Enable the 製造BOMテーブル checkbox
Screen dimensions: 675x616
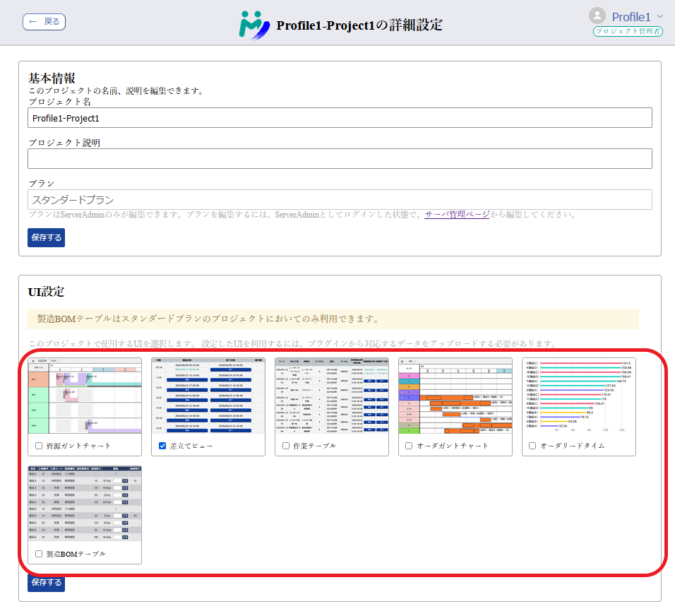(39, 554)
